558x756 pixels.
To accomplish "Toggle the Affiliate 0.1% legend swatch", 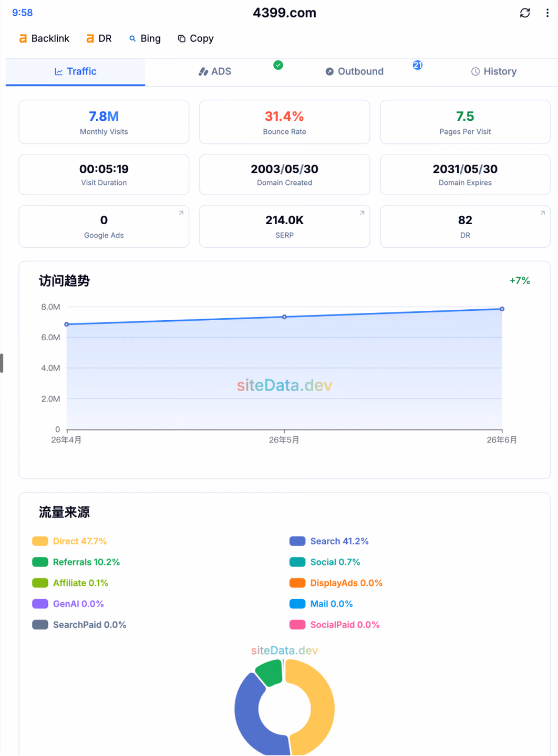I will point(40,583).
